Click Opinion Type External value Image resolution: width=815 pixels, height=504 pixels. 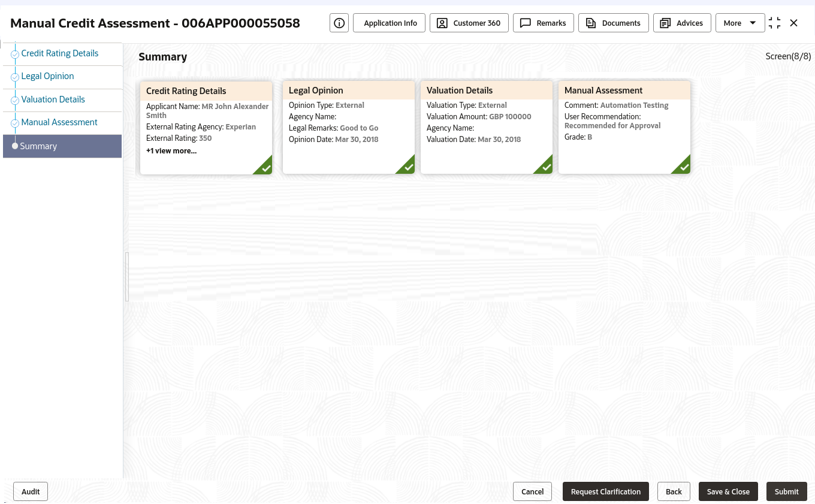pos(350,105)
